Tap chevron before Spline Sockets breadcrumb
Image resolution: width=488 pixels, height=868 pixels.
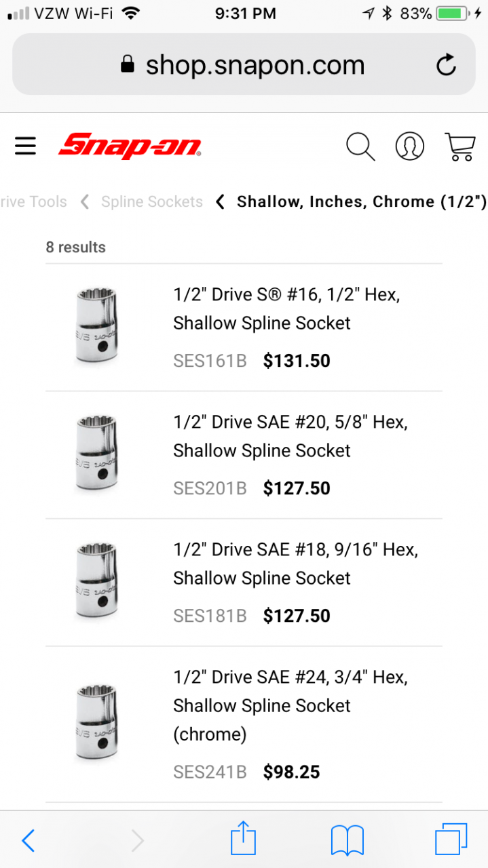coord(85,201)
